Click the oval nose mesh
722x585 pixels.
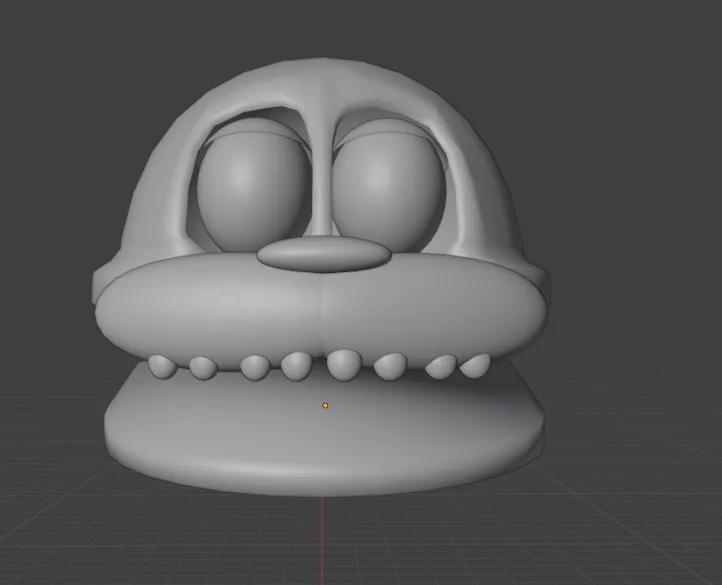324,254
